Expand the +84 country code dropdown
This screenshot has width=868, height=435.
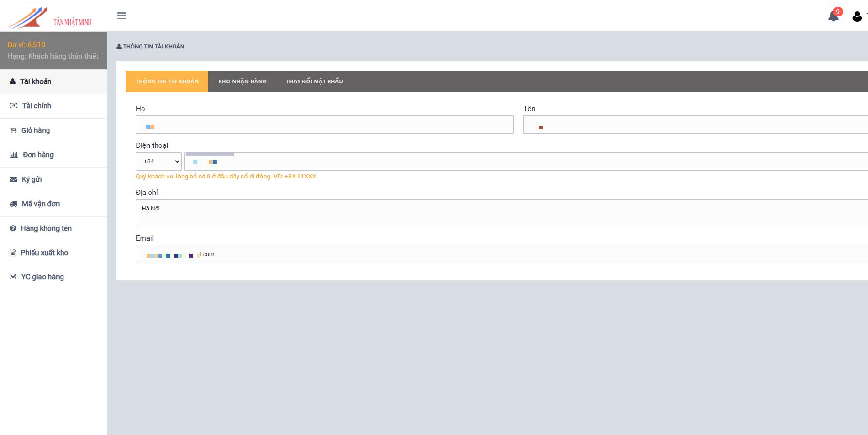(158, 161)
